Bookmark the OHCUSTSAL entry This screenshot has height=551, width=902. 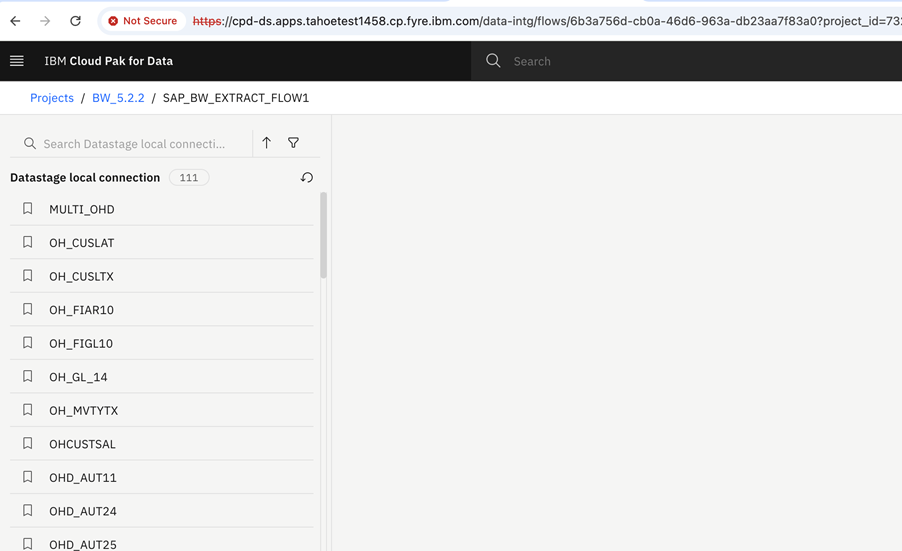[x=27, y=443]
